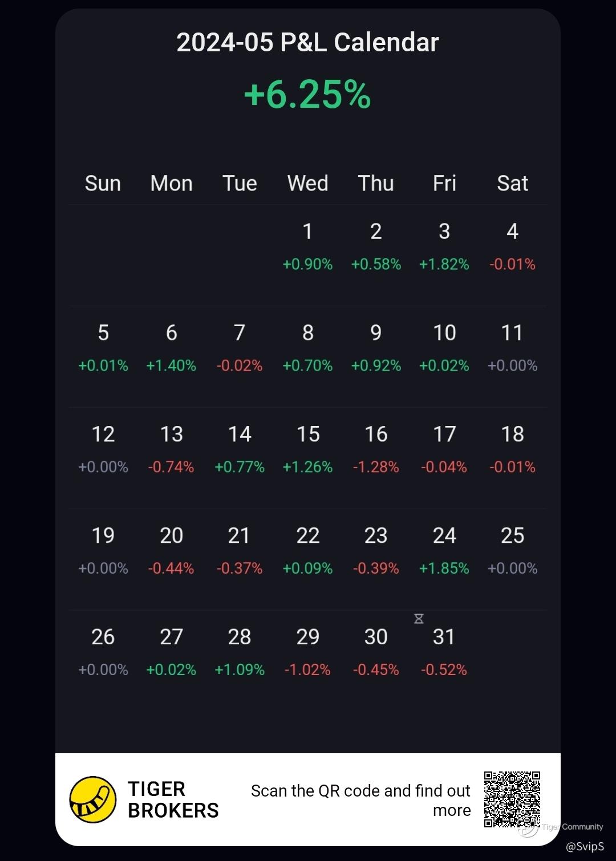Open day 28 showing +1.09%
Viewport: 616px width, 861px height.
(x=239, y=652)
